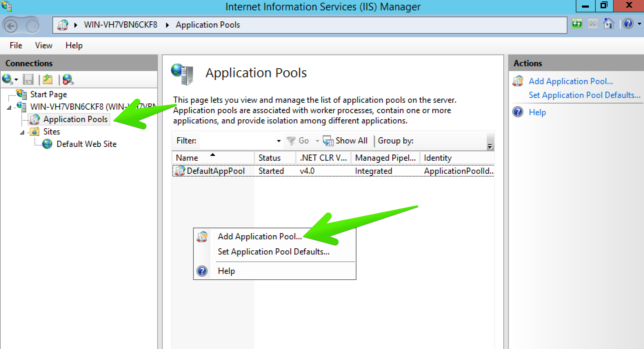The width and height of the screenshot is (644, 349).
Task: Click Set Application Pool Defaults in Actions
Action: tap(585, 95)
